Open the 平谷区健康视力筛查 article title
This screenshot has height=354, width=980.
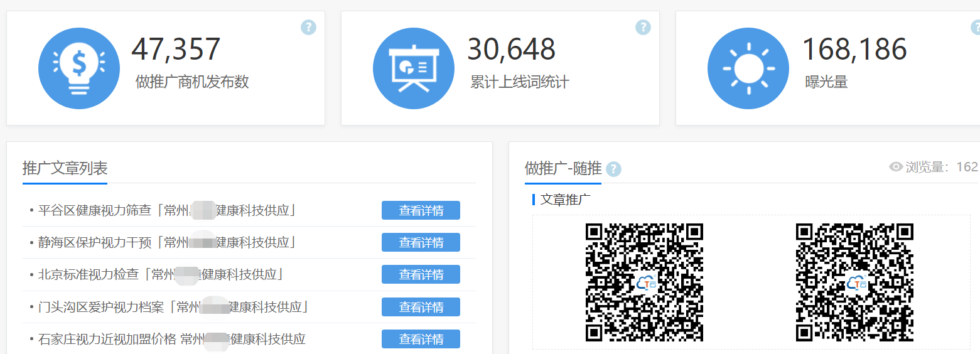coord(167,210)
